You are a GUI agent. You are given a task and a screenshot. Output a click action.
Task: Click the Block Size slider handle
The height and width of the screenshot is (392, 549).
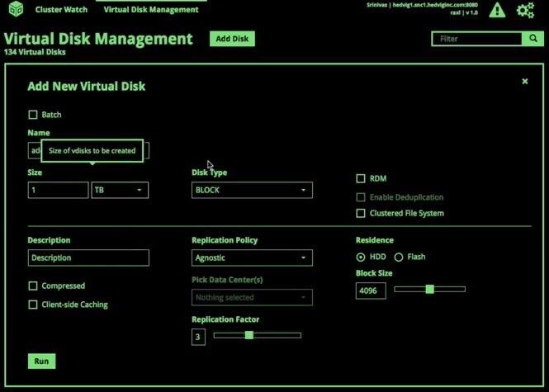tap(430, 289)
